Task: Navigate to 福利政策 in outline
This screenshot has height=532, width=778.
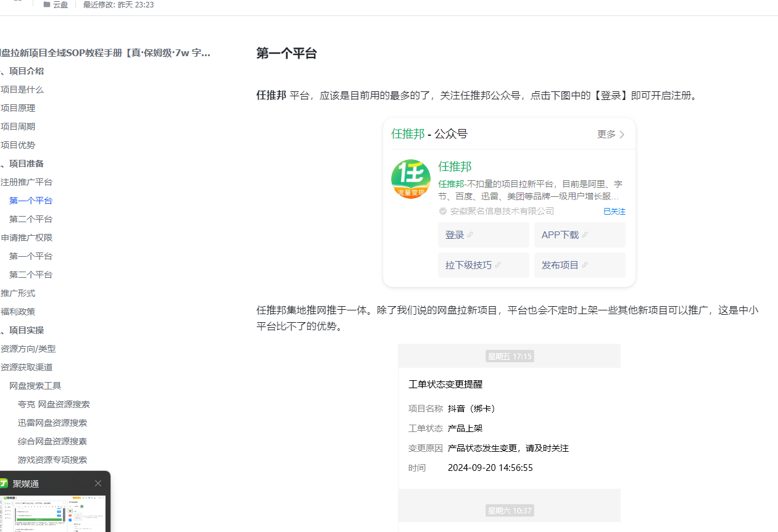Action: (18, 312)
